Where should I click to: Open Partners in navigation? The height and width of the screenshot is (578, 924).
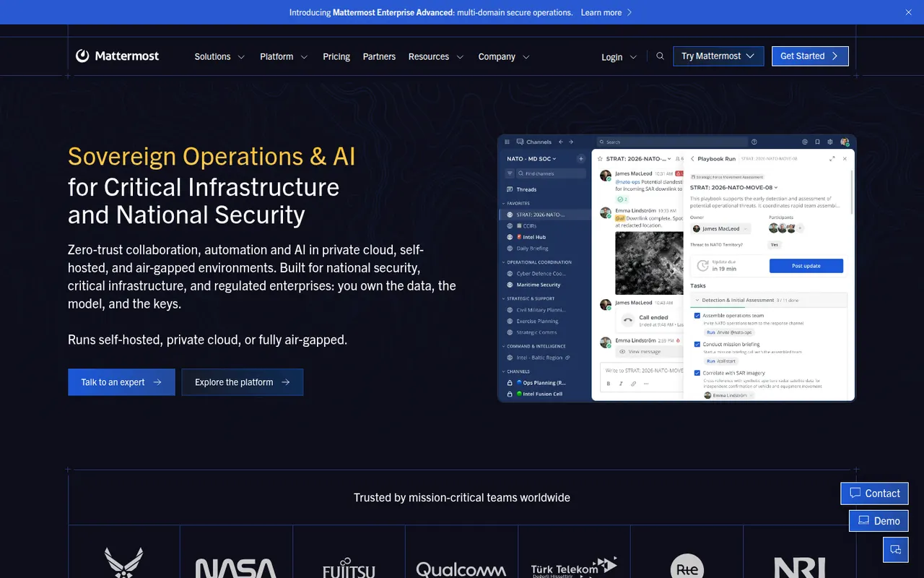(379, 56)
